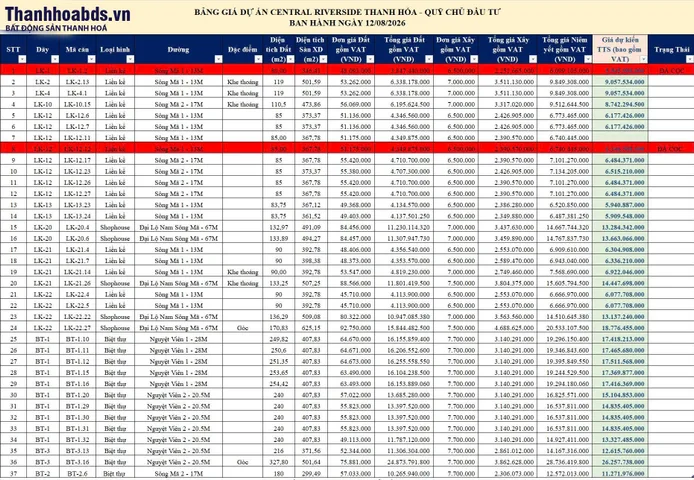Select price cell '8.742.294.500'
This screenshot has height=480, width=694.
[621, 104]
